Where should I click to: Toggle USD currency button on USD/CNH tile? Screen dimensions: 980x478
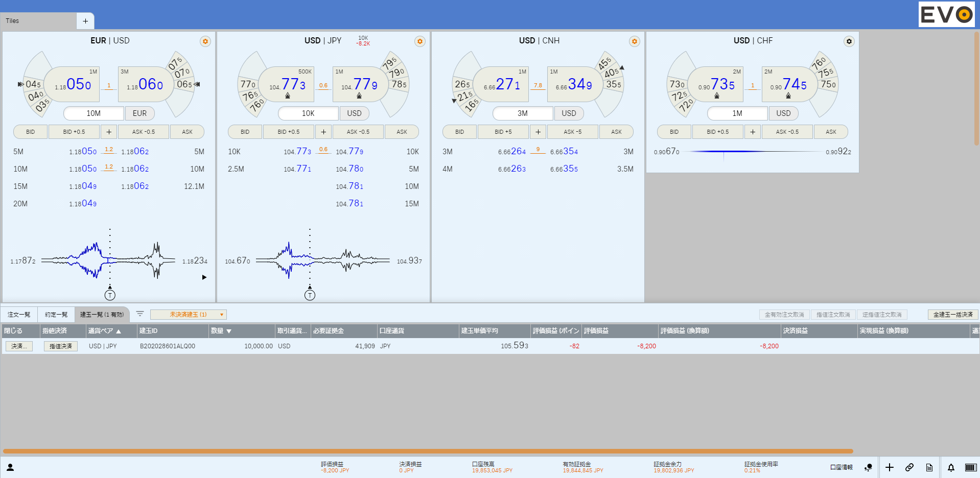pos(569,113)
